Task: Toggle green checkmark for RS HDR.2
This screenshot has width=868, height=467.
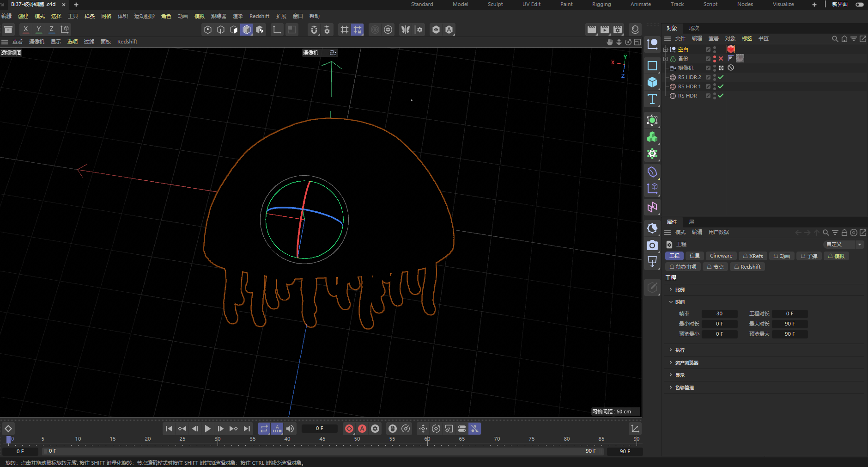Action: 721,77
